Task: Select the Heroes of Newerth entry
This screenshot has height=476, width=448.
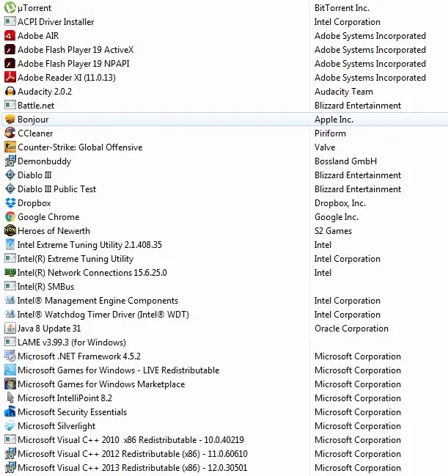Action: [x=54, y=231]
